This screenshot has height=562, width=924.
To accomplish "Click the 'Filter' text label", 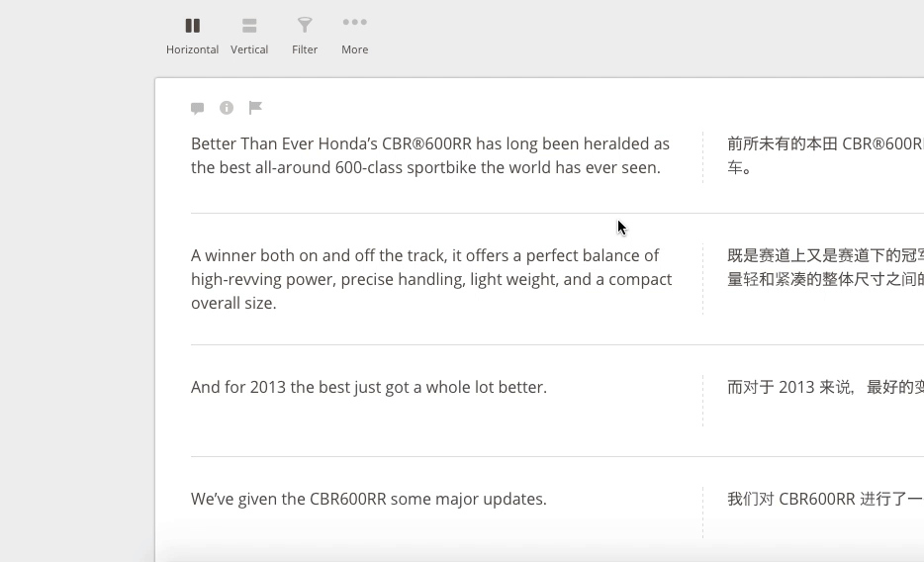I will (x=305, y=49).
